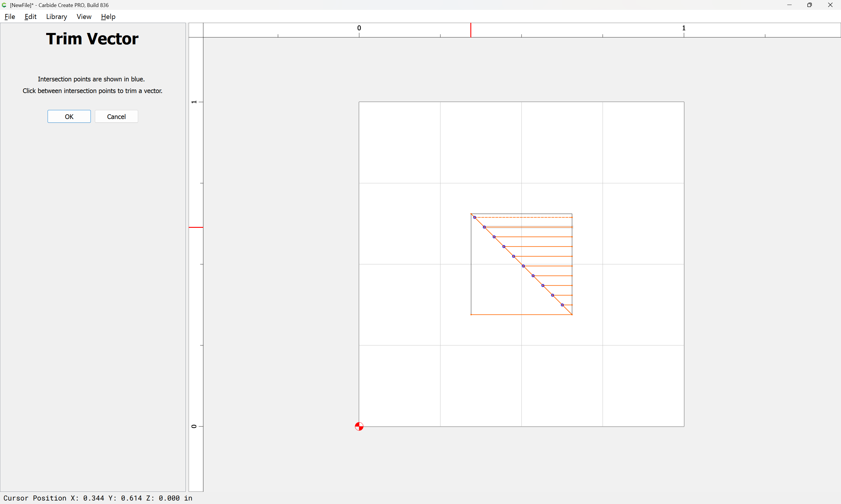Open the File menu
Viewport: 841px width, 504px height.
click(10, 17)
